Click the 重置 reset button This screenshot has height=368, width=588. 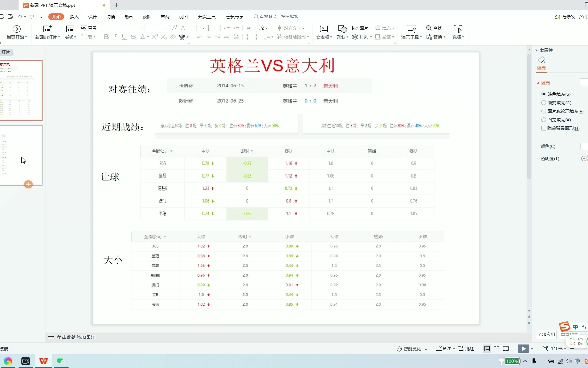pyautogui.click(x=88, y=28)
